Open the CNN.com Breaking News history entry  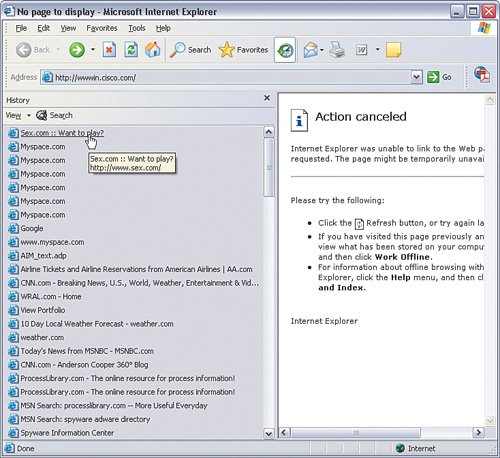(140, 283)
